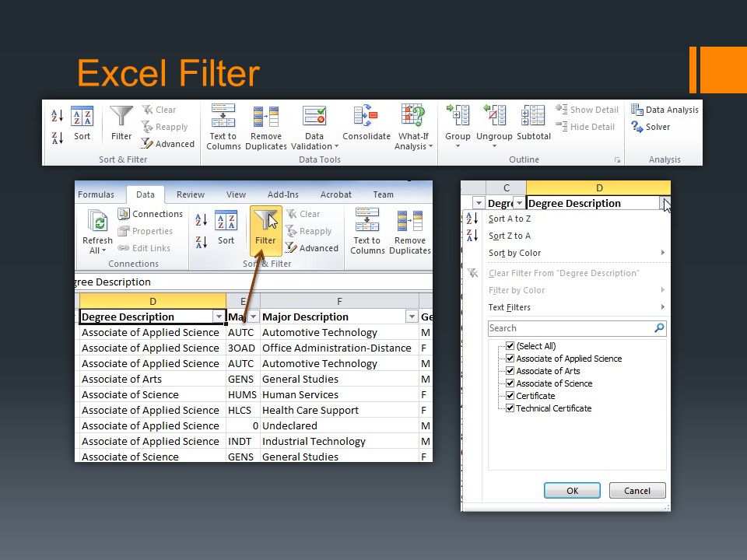Toggle the (Select All) checkbox

(x=510, y=345)
